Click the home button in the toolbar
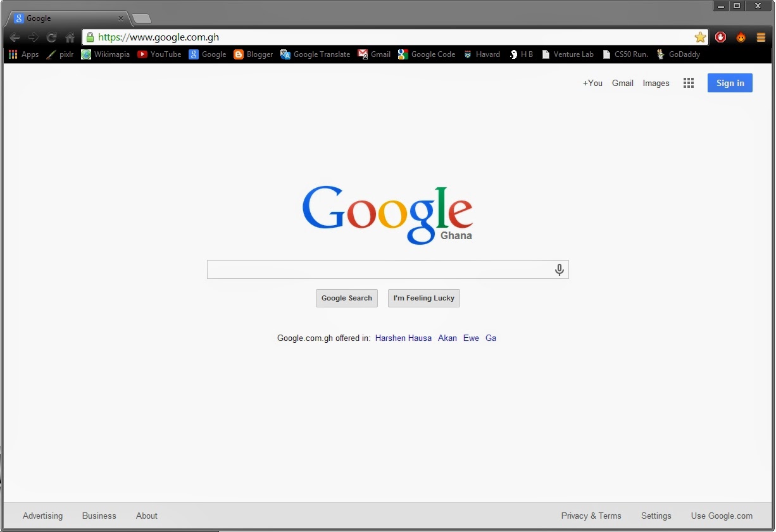 [70, 37]
